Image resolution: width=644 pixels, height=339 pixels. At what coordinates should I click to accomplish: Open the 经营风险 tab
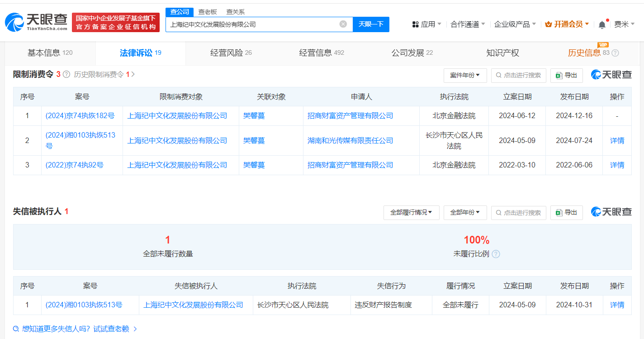tap(231, 53)
